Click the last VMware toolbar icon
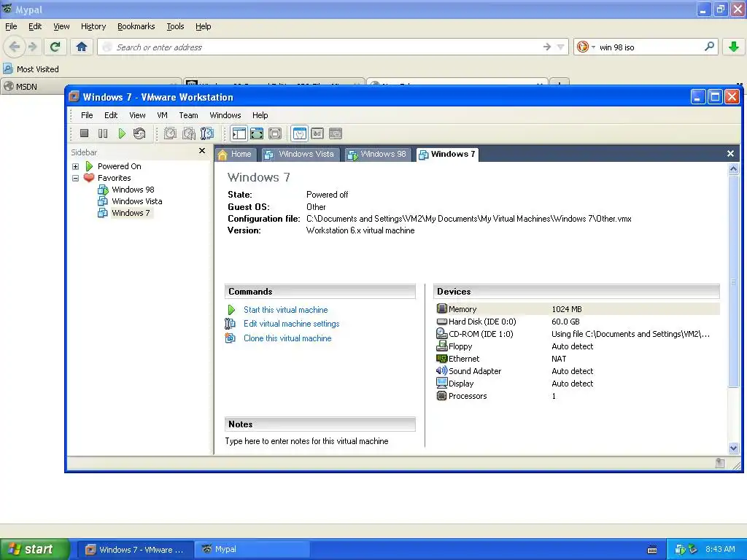This screenshot has width=747, height=560. click(x=336, y=134)
